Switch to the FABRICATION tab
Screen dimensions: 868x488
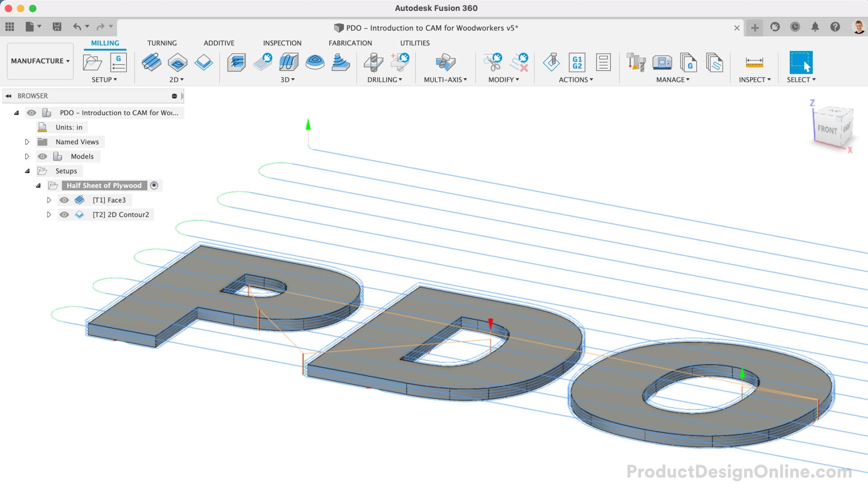tap(350, 43)
